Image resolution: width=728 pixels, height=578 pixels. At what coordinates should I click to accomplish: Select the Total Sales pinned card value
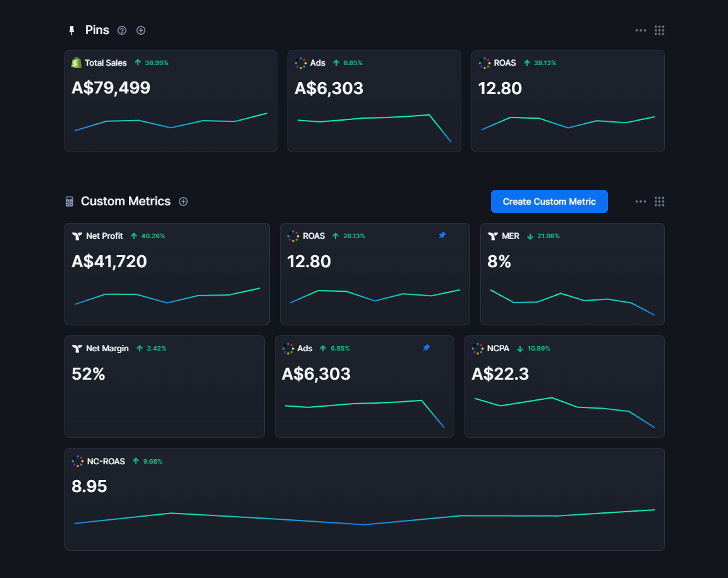(111, 88)
